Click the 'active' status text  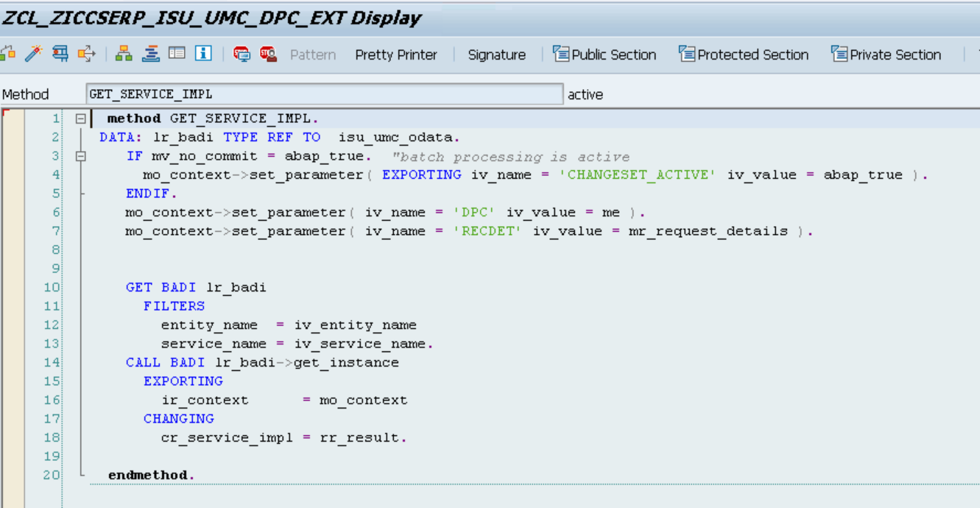pos(585,95)
